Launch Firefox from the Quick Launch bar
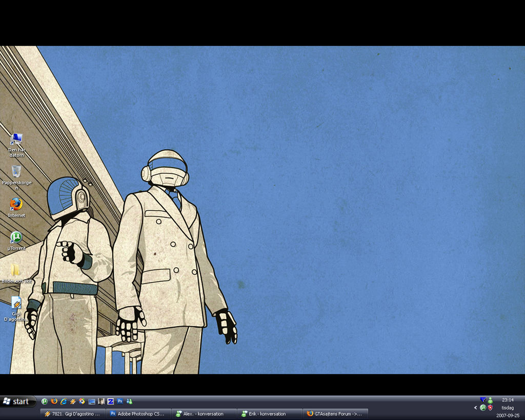 [54, 402]
